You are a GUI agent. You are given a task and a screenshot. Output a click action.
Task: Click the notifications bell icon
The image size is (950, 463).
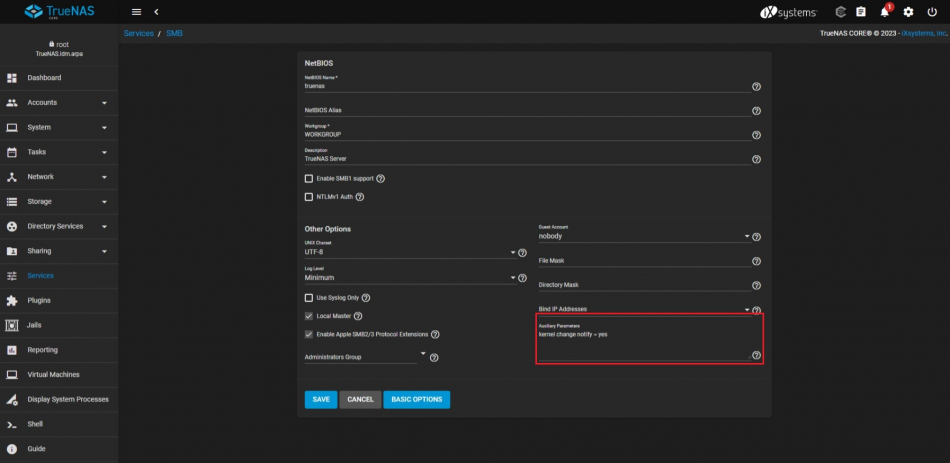(x=884, y=12)
